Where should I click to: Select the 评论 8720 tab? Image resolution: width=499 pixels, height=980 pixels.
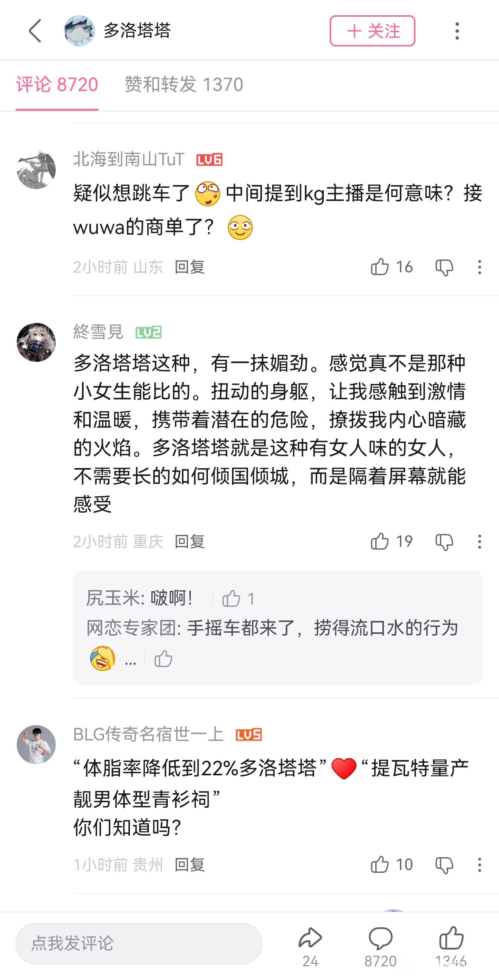click(x=57, y=84)
